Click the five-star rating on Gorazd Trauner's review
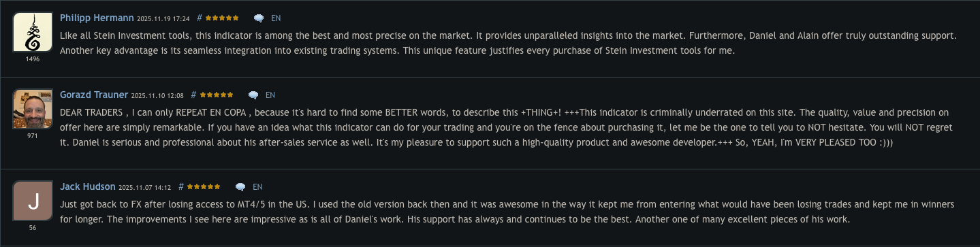This screenshot has height=247, width=980. coord(217,95)
